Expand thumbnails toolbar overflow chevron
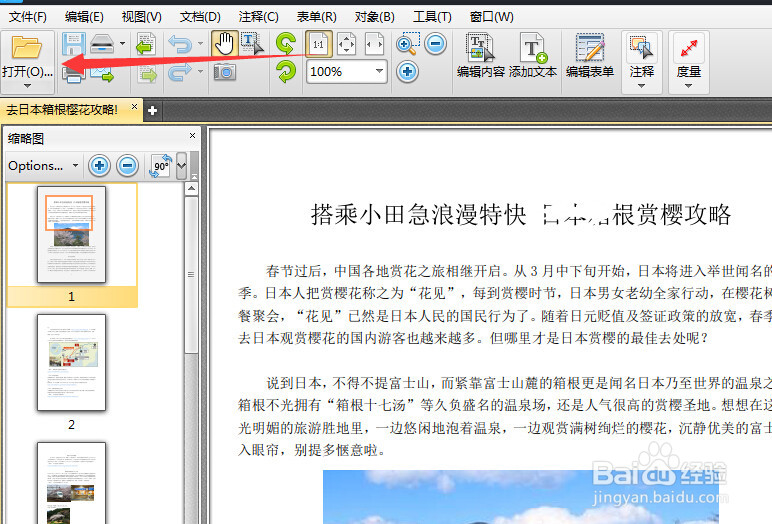772x524 pixels. click(182, 165)
